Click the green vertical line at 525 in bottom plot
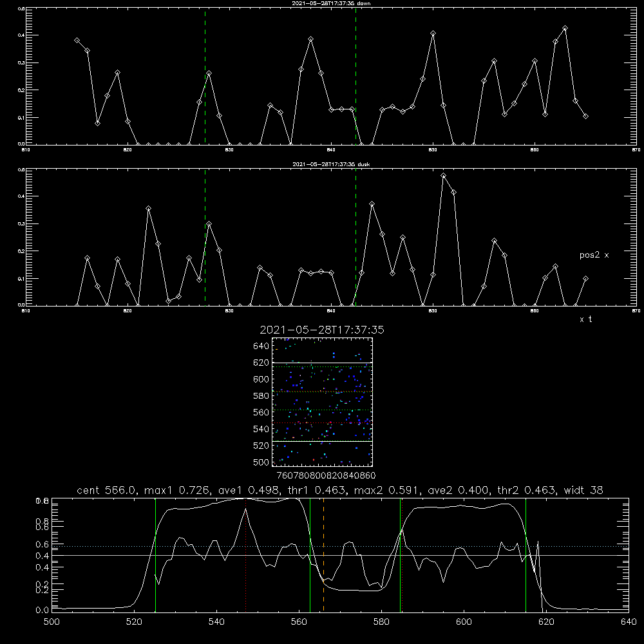The width and height of the screenshot is (644, 644). (x=155, y=554)
